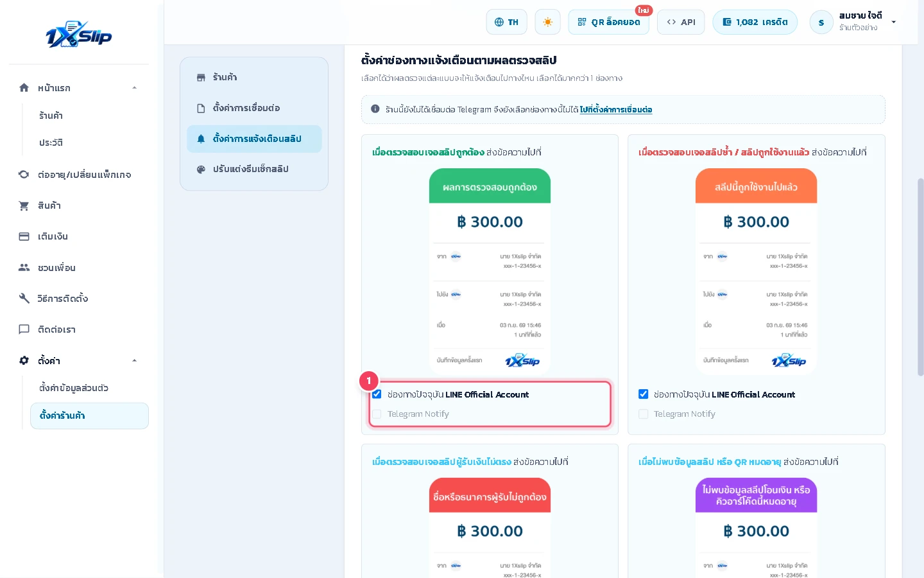Screen dimensions: 924x578
Task: Click the home icon beside หน้าแรก
Action: (x=24, y=88)
